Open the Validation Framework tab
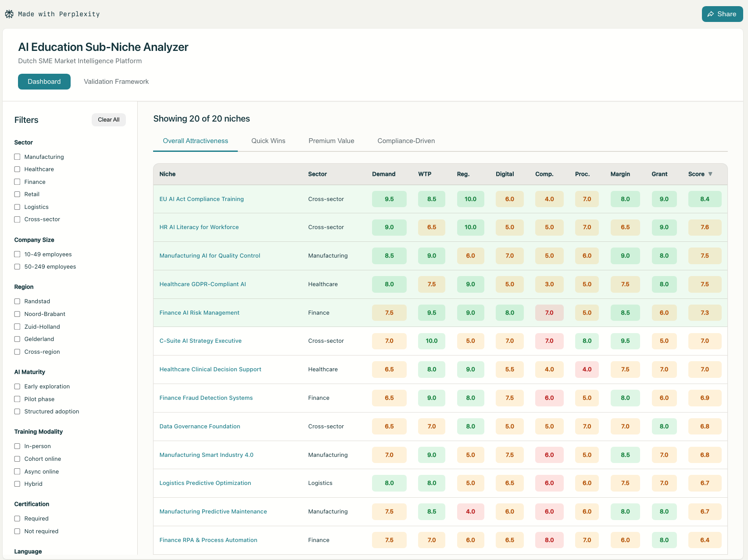 click(116, 82)
